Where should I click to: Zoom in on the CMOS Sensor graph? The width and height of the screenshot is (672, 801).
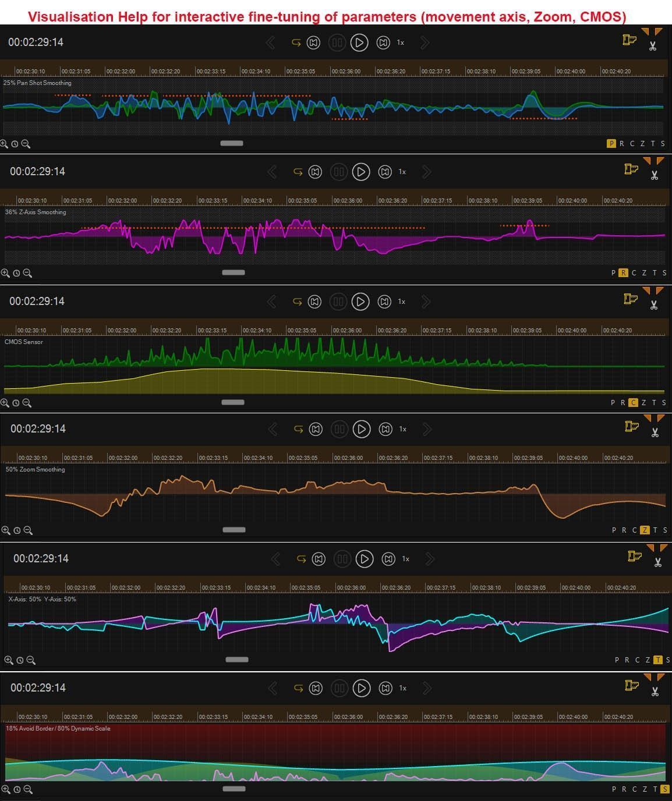[5, 403]
